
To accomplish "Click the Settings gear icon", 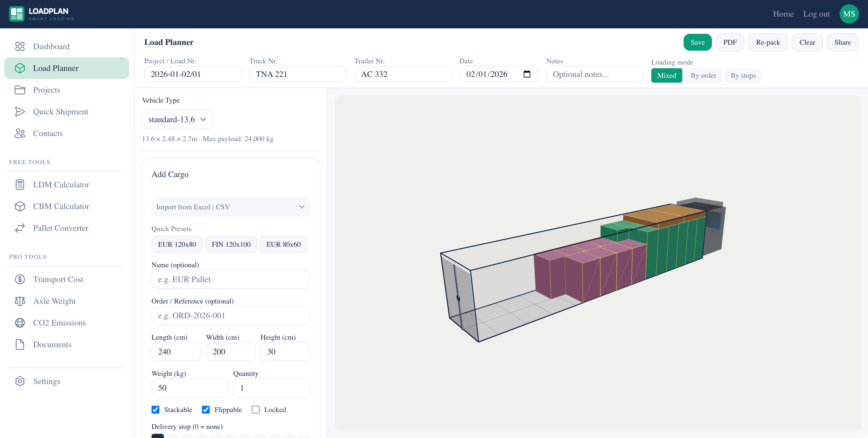I will pos(20,381).
